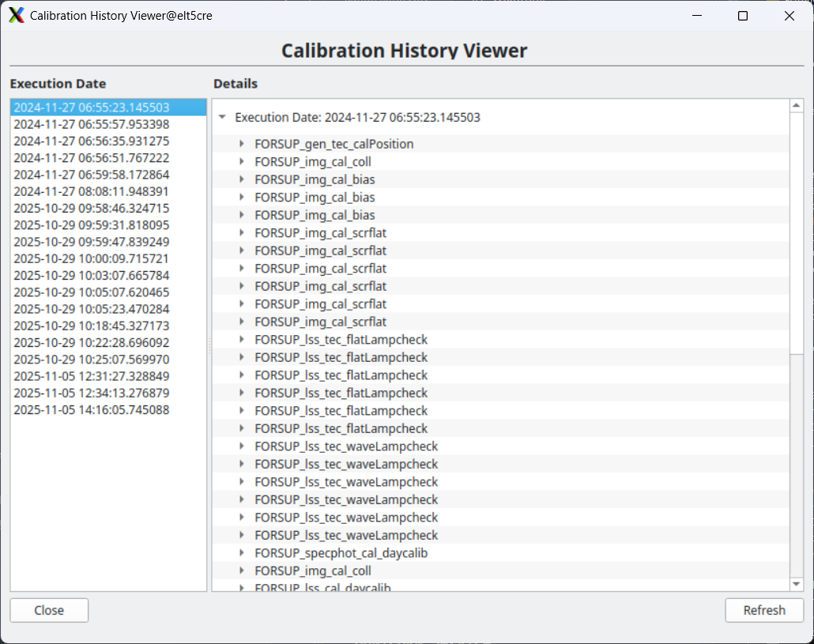Close window using title bar X

click(x=789, y=16)
